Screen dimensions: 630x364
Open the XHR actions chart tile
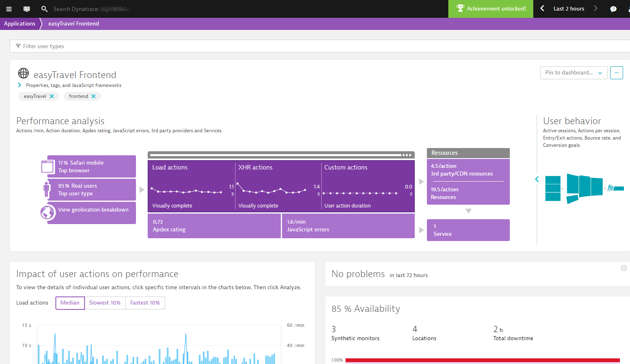click(x=278, y=186)
